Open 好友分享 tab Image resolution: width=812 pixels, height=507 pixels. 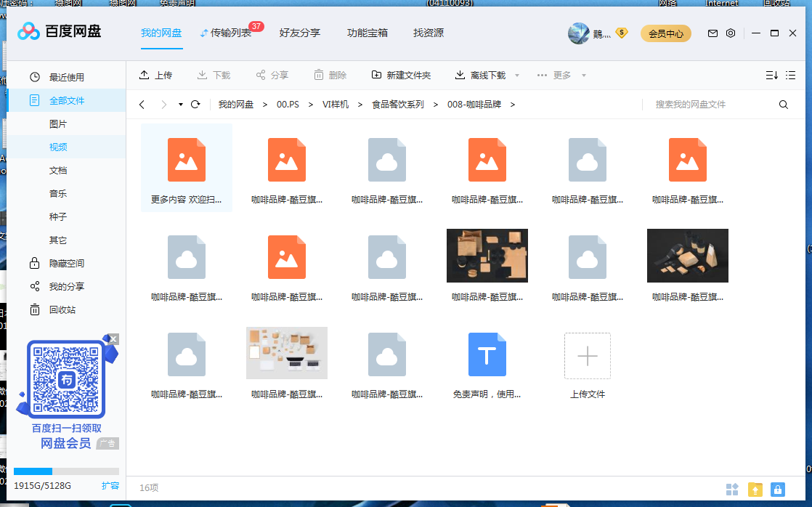[x=300, y=33]
